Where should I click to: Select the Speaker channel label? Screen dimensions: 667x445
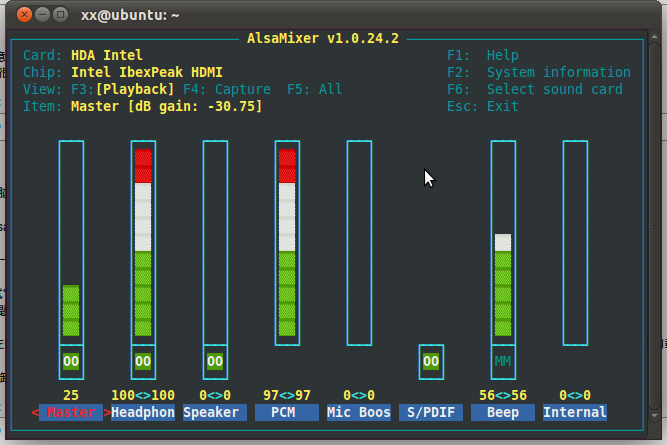(215, 412)
